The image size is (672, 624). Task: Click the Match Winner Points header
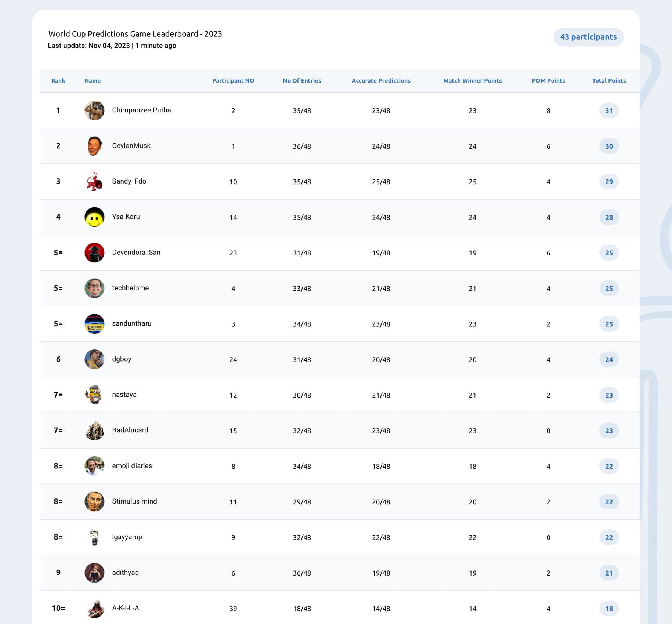472,81
